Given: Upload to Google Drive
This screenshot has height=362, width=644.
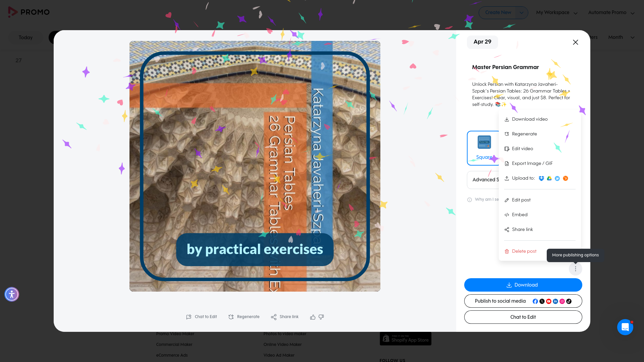Looking at the screenshot, I should pyautogui.click(x=549, y=178).
